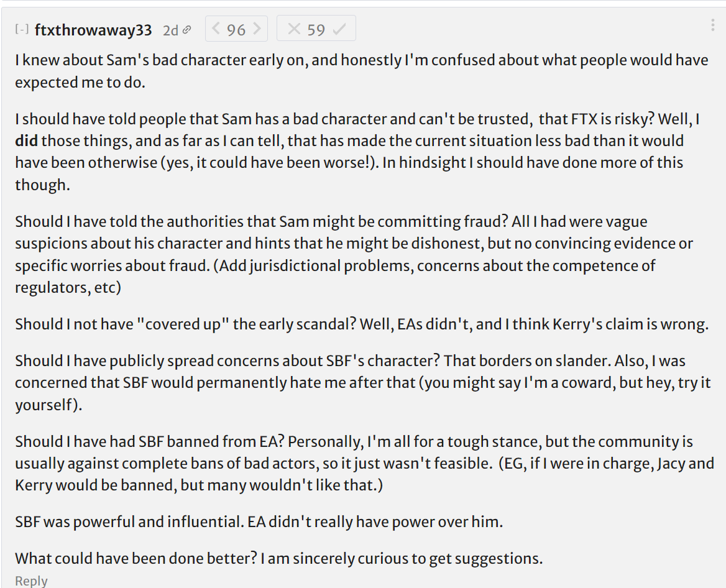The image size is (726, 588).
Task: Click line "What could have been done better?"
Action: 278,558
